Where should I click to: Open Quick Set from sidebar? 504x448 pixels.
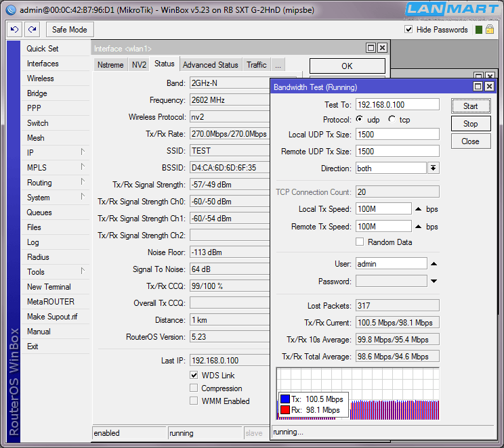point(56,49)
